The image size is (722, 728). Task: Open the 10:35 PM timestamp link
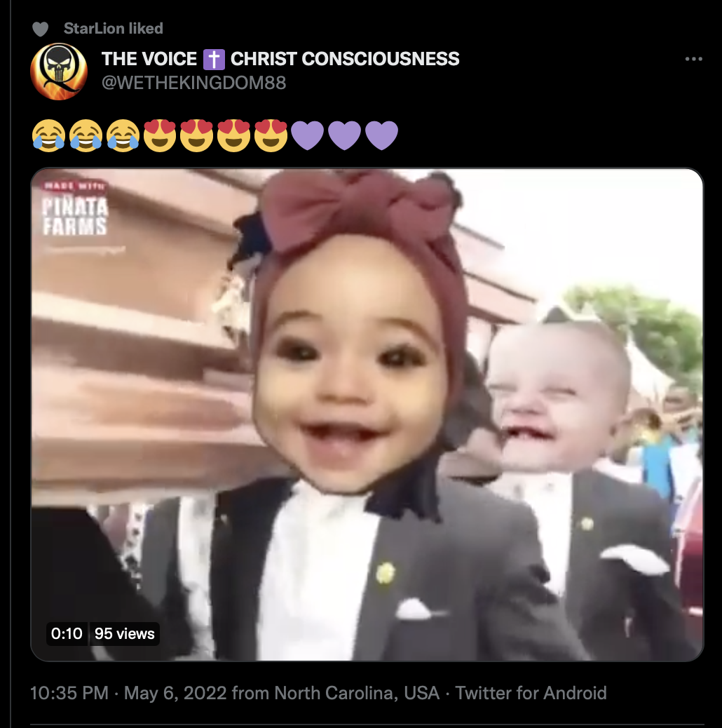click(x=69, y=693)
